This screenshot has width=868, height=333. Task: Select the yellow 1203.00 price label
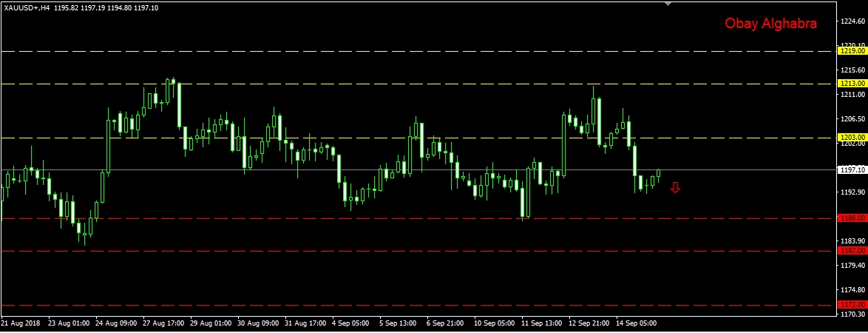pos(852,138)
